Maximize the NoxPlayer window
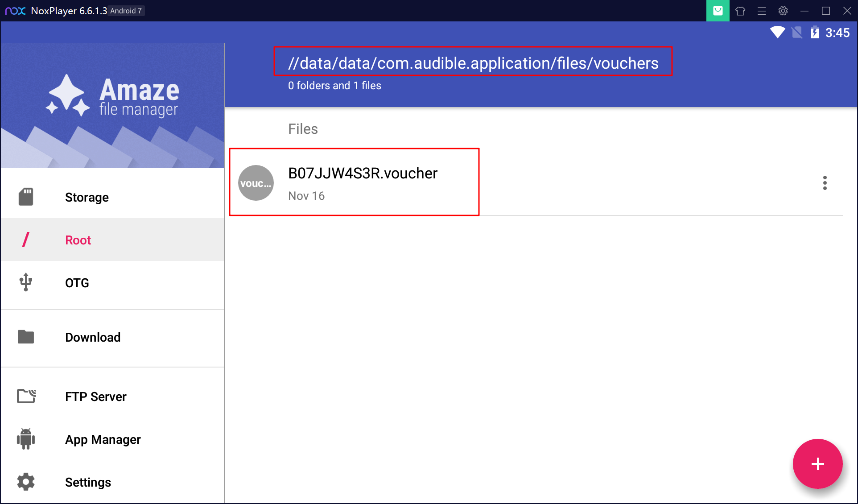Image resolution: width=858 pixels, height=504 pixels. point(826,11)
